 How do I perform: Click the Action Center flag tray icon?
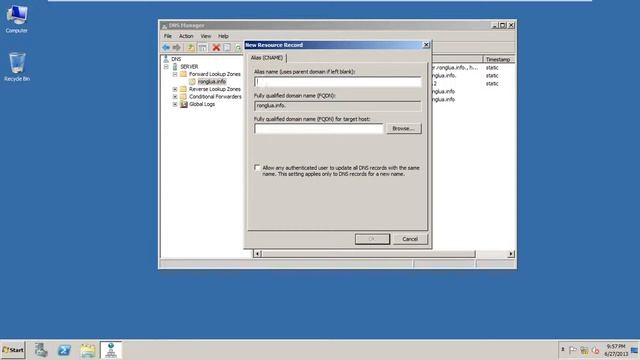pos(573,350)
